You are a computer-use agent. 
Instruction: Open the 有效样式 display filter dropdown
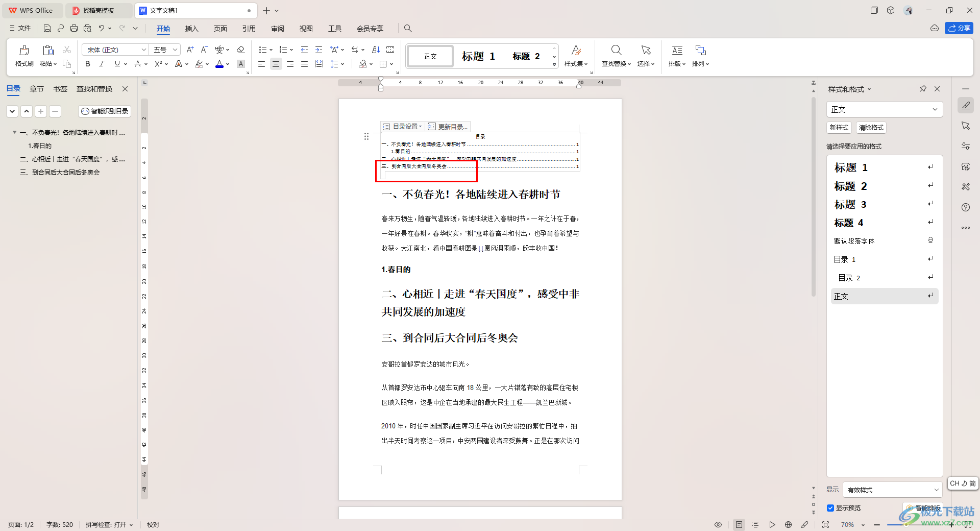coord(892,490)
